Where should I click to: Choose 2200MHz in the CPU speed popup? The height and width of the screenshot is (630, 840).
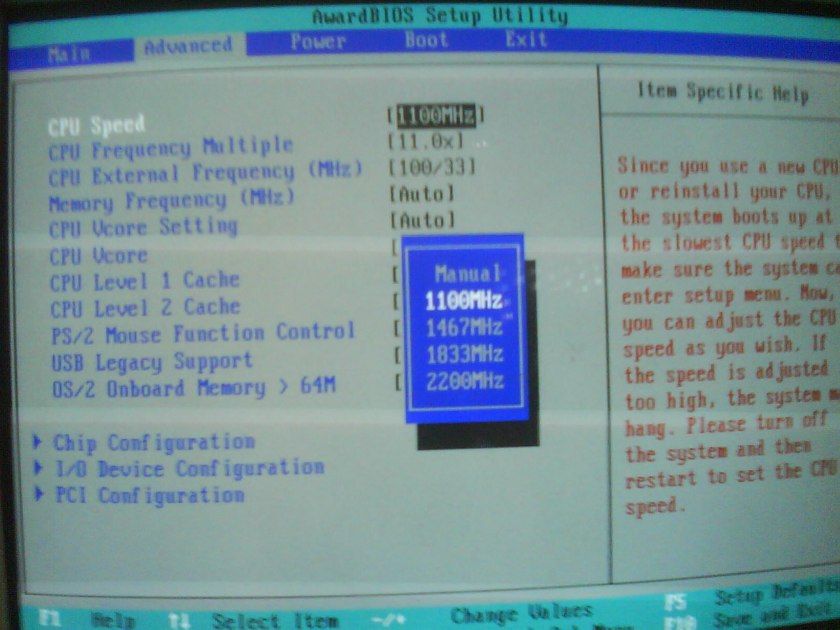pos(465,381)
